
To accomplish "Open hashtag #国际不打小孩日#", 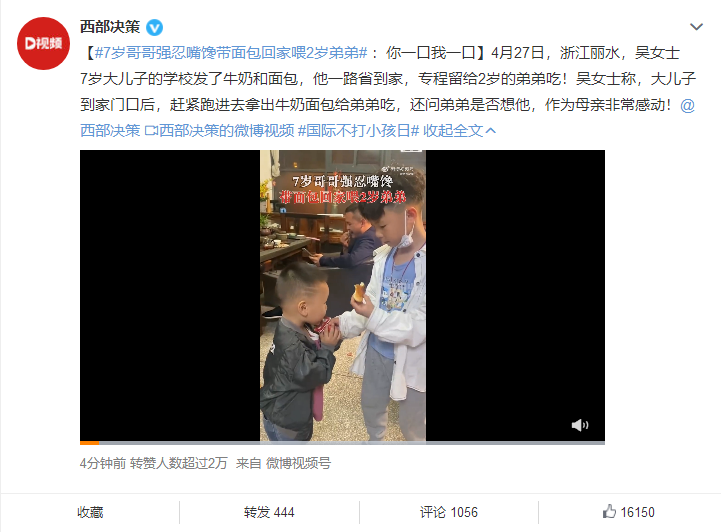I will pyautogui.click(x=359, y=131).
